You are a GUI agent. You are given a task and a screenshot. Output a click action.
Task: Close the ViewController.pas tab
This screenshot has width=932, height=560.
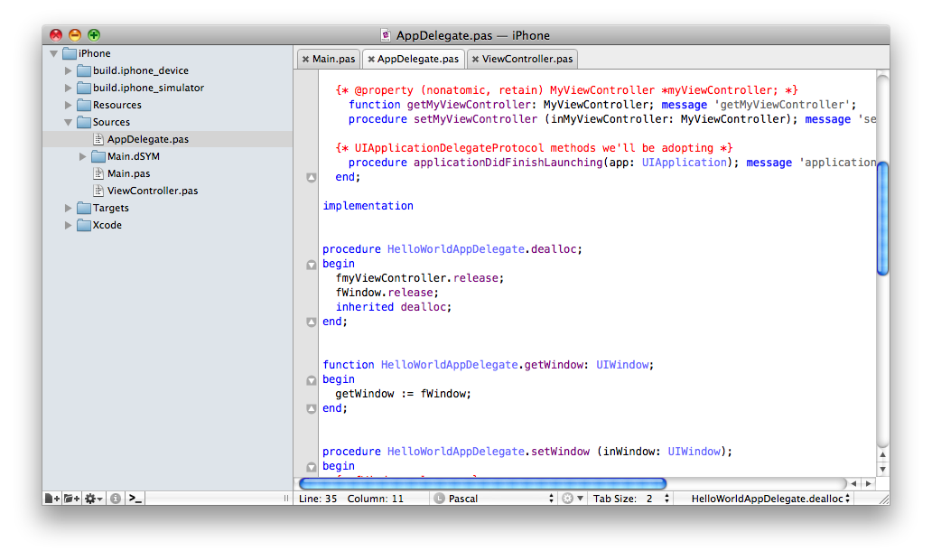pyautogui.click(x=476, y=59)
